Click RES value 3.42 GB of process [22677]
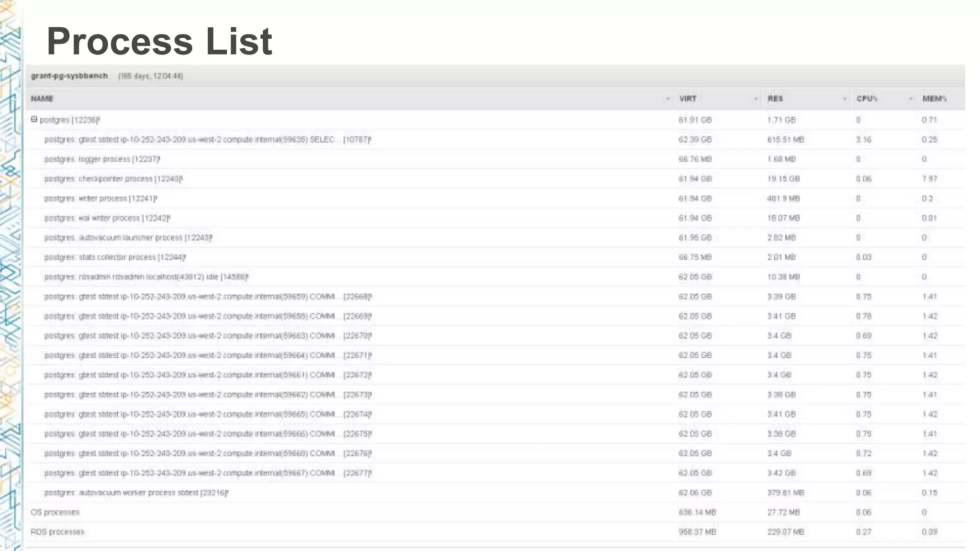The width and height of the screenshot is (980, 551). (x=781, y=473)
